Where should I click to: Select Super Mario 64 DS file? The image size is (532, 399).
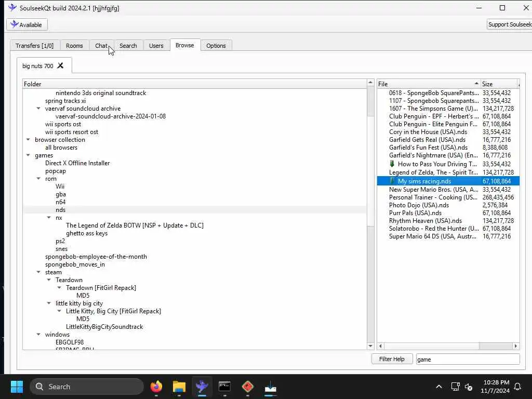(433, 236)
